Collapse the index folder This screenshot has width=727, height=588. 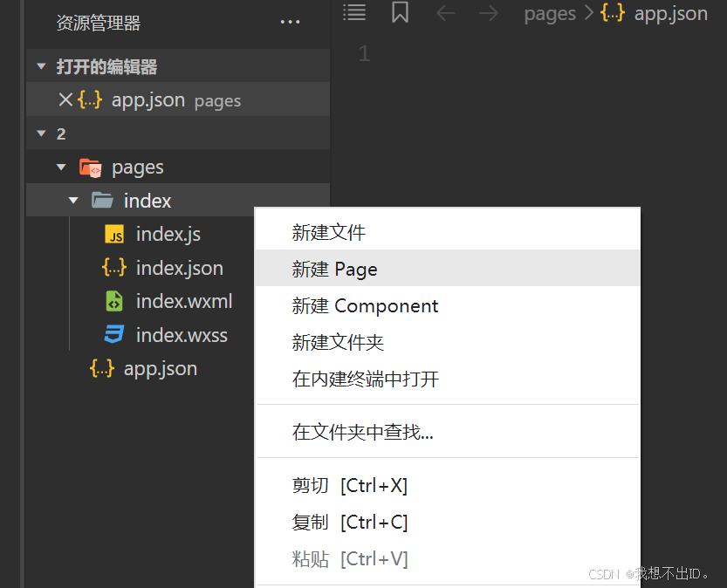pos(73,200)
